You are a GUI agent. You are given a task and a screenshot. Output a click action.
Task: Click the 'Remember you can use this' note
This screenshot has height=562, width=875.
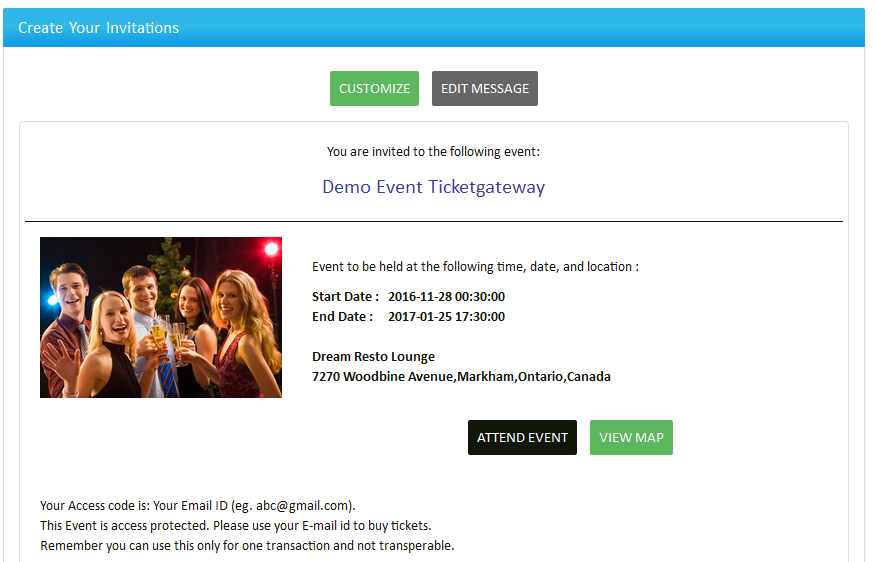[x=247, y=545]
